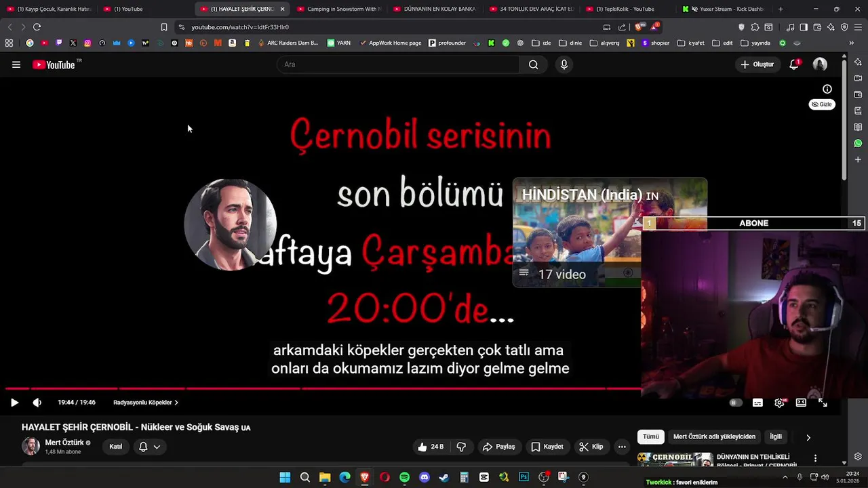Reload the page
Screen dimensions: 868x488
click(37, 27)
